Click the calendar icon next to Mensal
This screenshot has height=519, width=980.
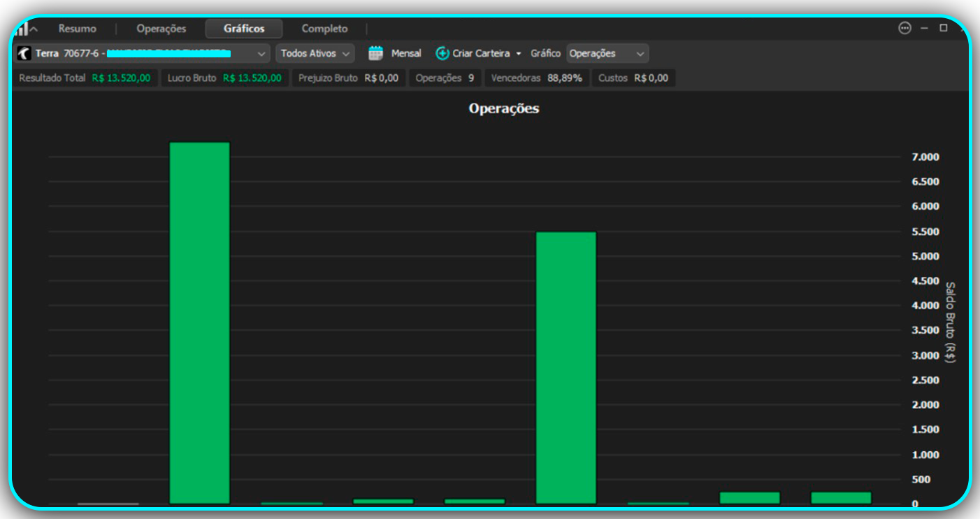pyautogui.click(x=376, y=53)
